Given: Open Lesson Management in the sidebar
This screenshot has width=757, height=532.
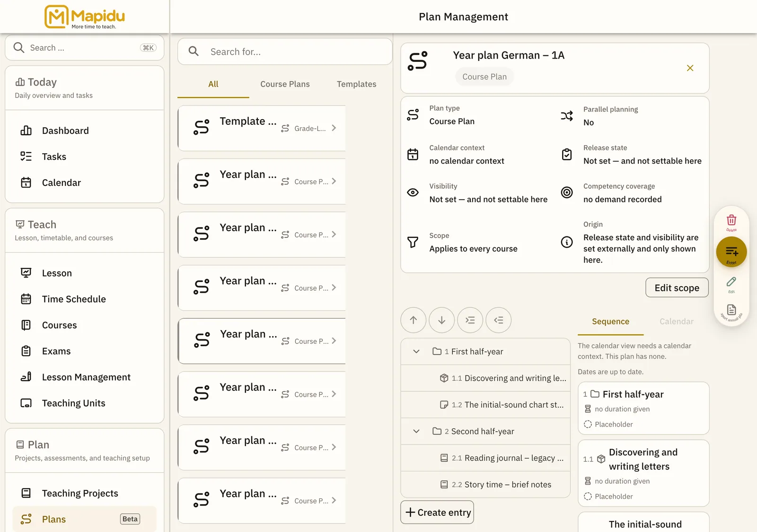Looking at the screenshot, I should point(85,377).
